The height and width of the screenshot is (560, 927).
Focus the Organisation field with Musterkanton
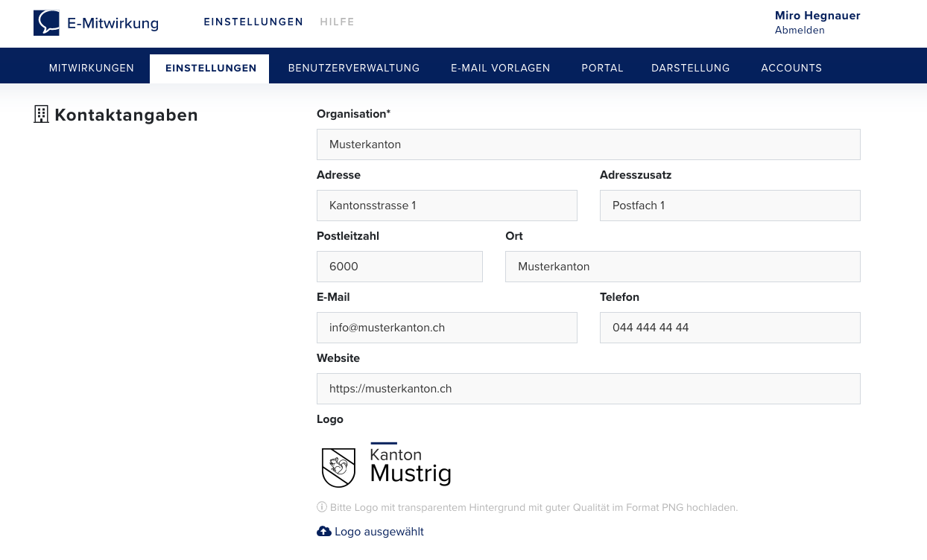pyautogui.click(x=589, y=144)
